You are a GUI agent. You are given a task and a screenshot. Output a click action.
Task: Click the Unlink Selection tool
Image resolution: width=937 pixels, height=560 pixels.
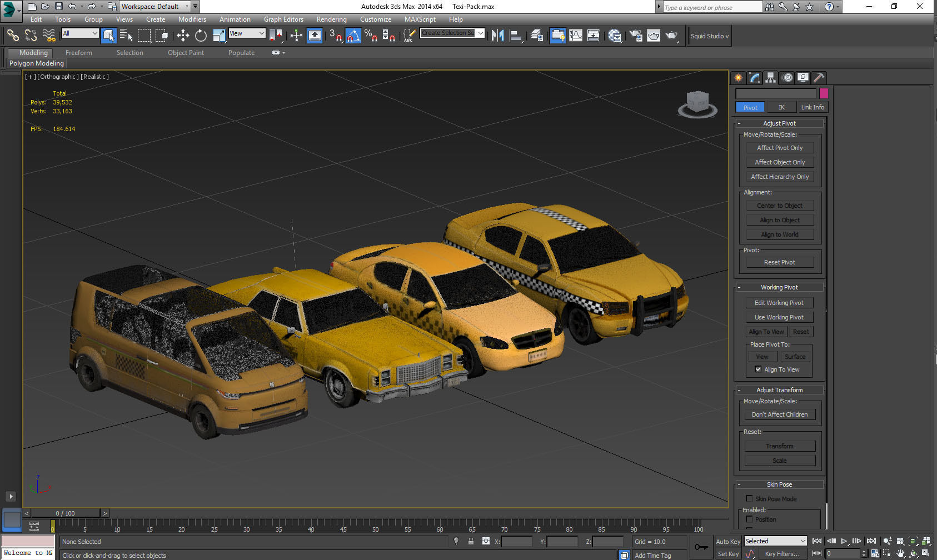pyautogui.click(x=31, y=36)
